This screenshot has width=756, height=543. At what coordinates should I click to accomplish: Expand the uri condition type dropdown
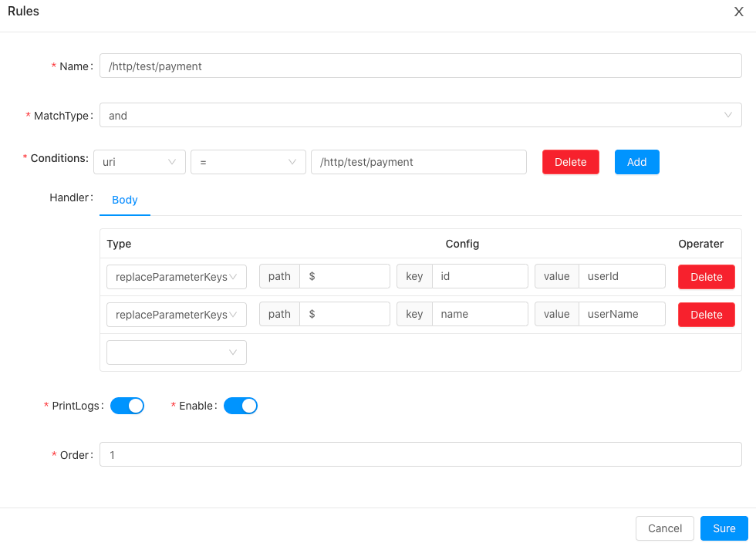click(140, 162)
